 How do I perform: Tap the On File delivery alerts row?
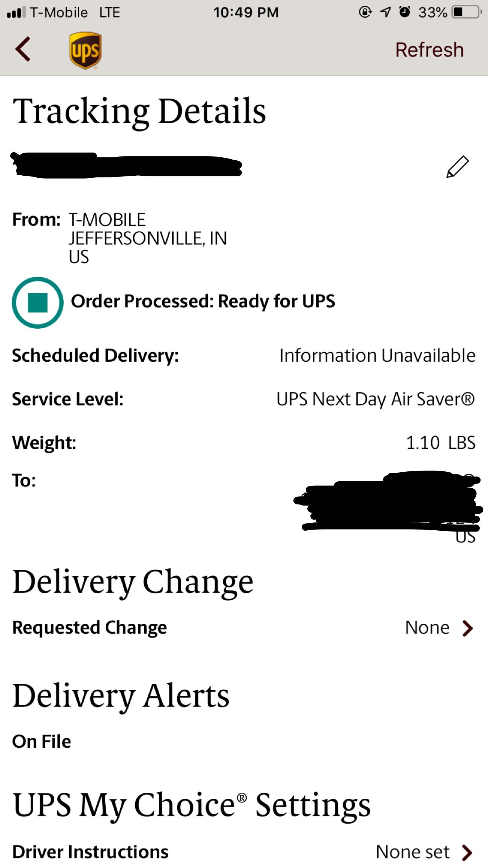[42, 741]
